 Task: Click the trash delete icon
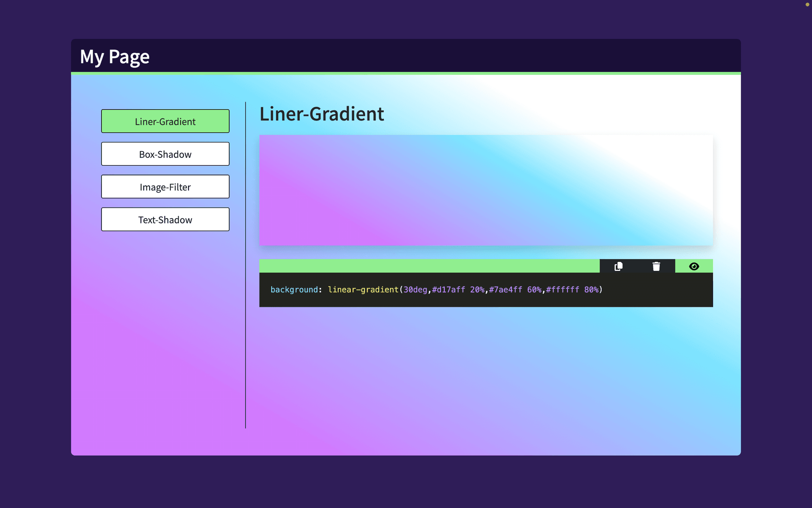(x=656, y=266)
